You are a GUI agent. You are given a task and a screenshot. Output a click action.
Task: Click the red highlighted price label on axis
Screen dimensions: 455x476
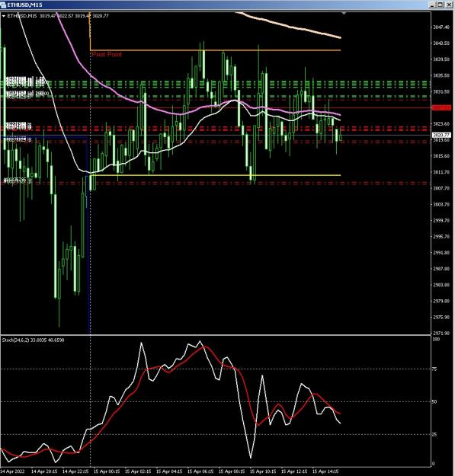441,108
